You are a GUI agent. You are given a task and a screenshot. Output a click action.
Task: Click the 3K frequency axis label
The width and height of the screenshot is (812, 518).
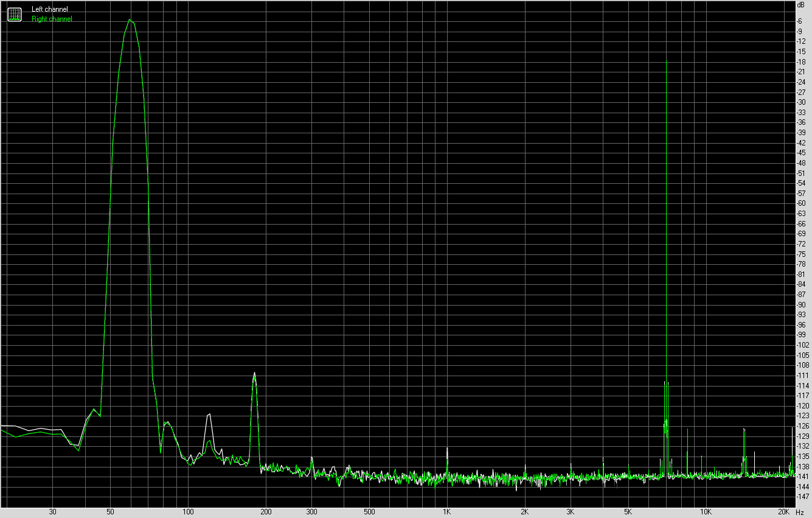(x=571, y=513)
